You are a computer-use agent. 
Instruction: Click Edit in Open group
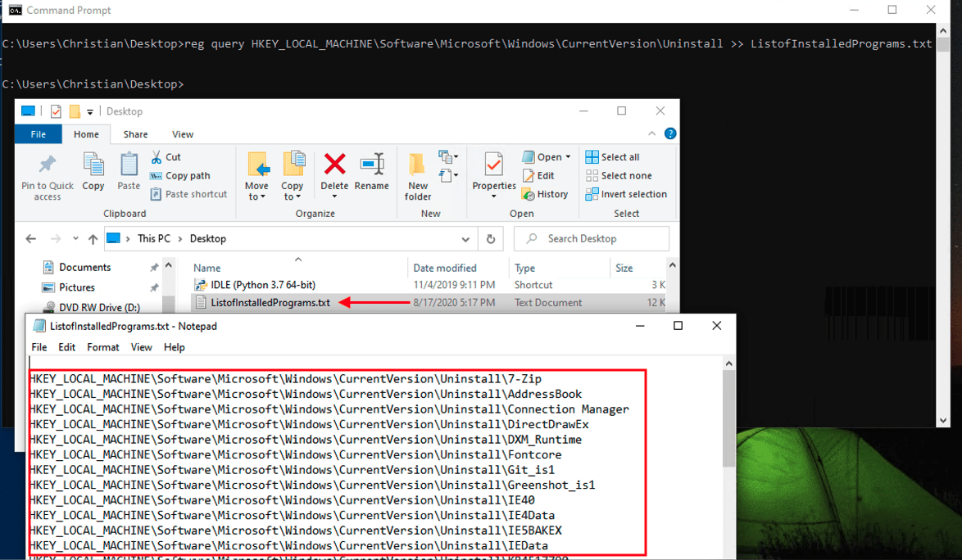(538, 175)
